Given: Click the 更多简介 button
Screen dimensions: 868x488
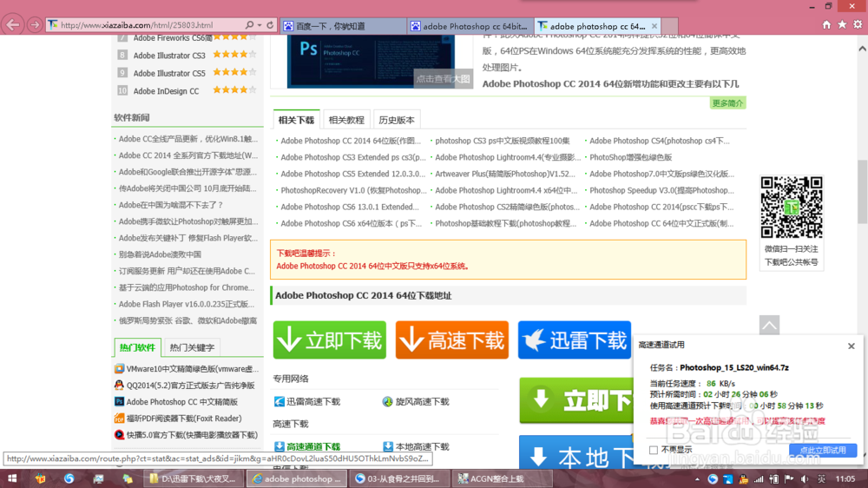Looking at the screenshot, I should coord(727,103).
